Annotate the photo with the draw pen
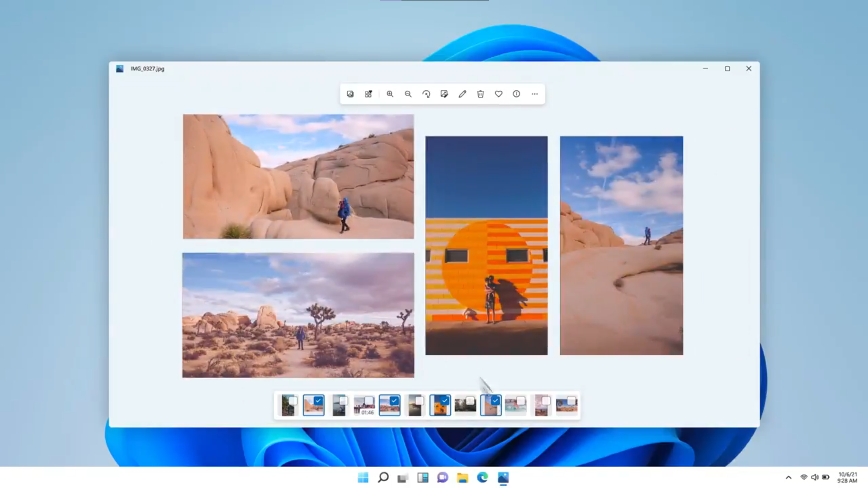This screenshot has height=488, width=868. tap(462, 94)
